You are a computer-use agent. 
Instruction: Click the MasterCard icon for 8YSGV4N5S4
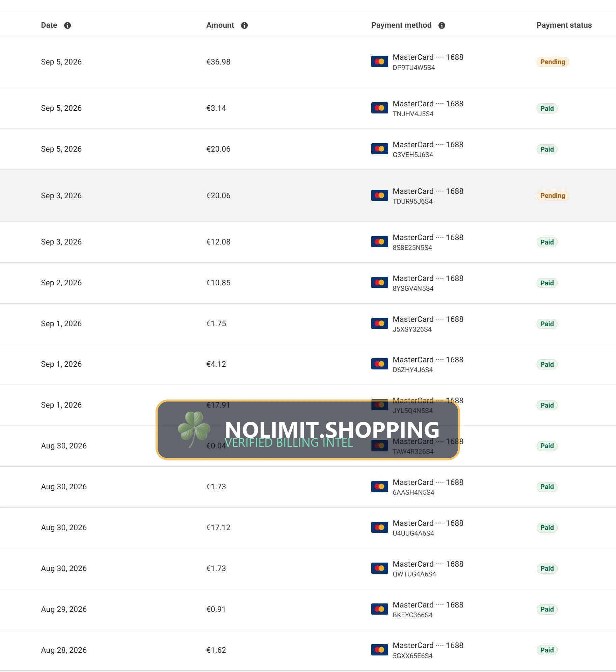point(379,283)
